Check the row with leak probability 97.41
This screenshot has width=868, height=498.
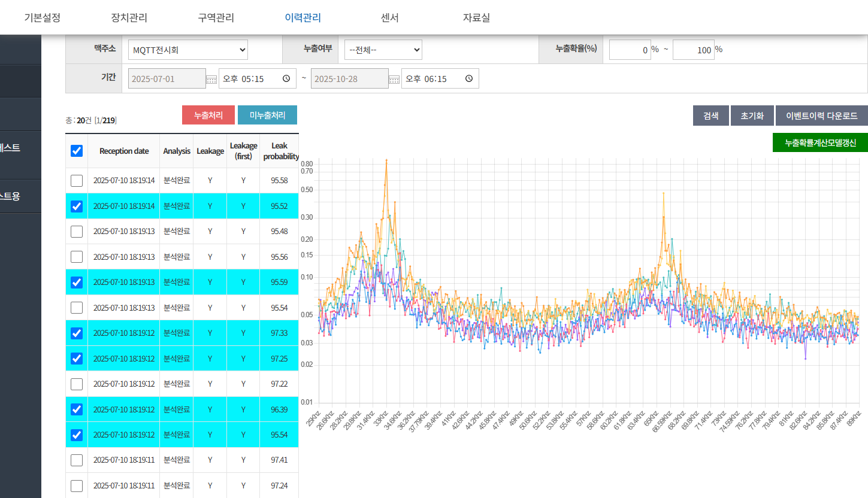(x=77, y=460)
